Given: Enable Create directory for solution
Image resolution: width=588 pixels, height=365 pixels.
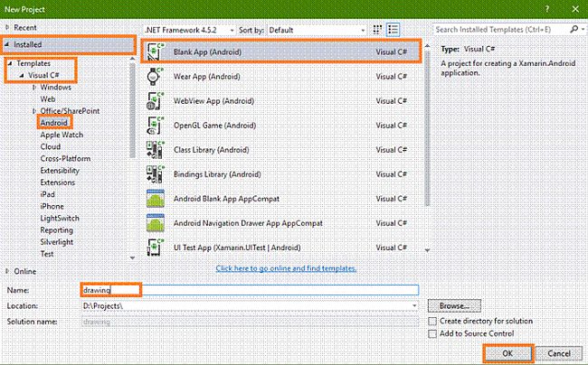Looking at the screenshot, I should (x=432, y=322).
